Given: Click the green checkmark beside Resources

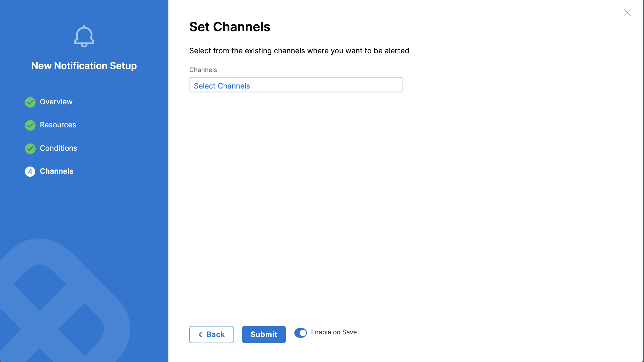Looking at the screenshot, I should pyautogui.click(x=30, y=125).
